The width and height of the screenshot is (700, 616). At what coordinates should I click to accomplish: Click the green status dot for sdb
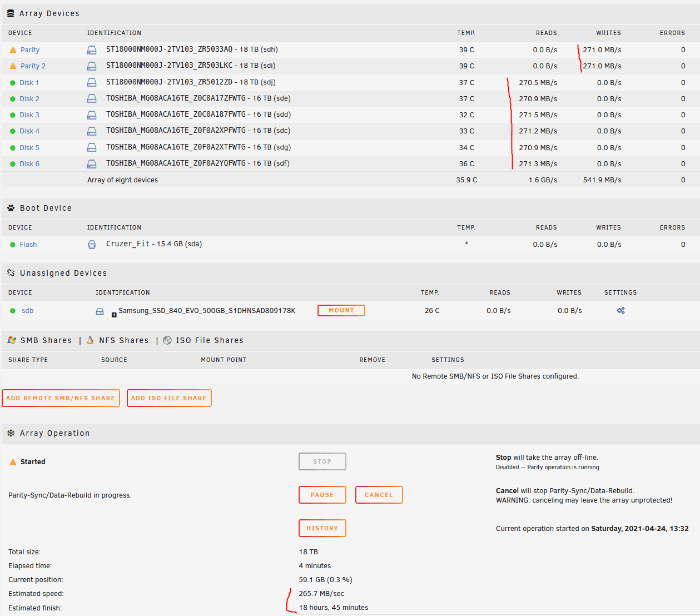(x=13, y=311)
